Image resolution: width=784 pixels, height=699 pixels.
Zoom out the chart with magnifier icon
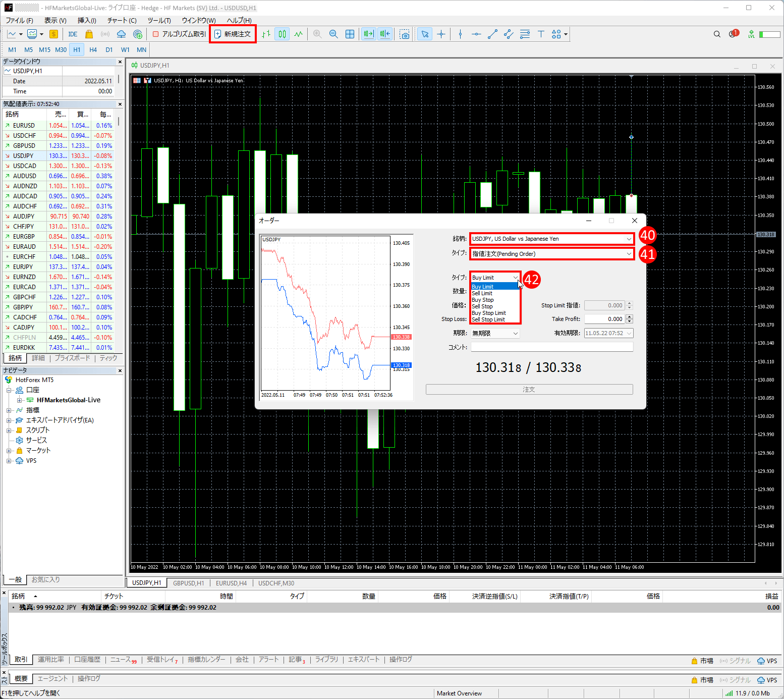point(333,34)
